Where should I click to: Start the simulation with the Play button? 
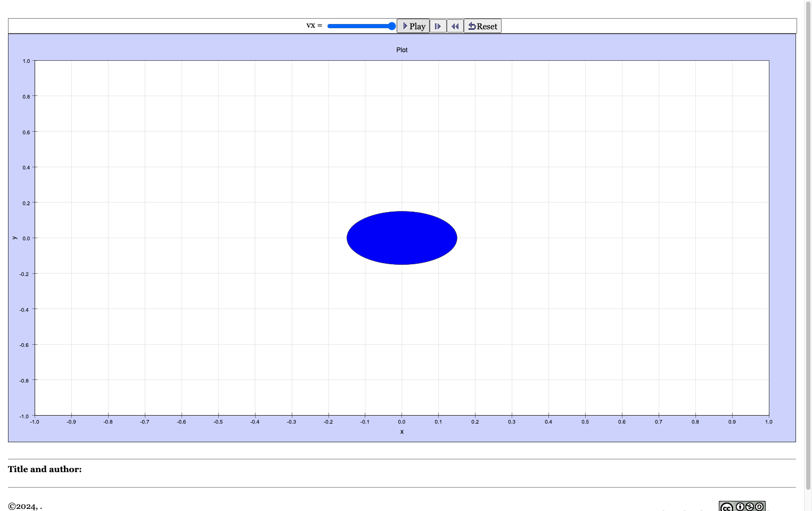(413, 26)
